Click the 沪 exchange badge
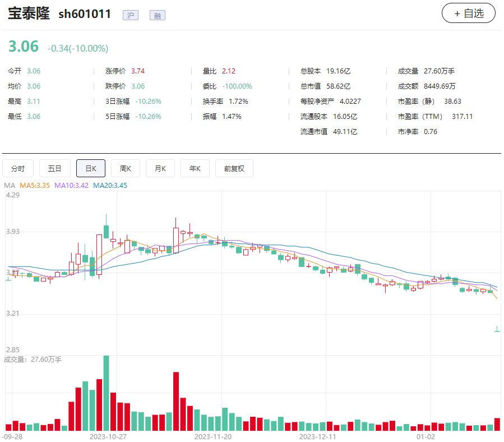The width and height of the screenshot is (504, 442). coord(131,15)
